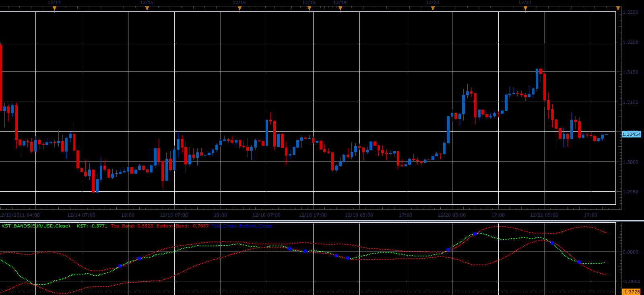Select the 12/16 orange day marker triangle
This screenshot has height=295, width=644.
coord(239,8)
